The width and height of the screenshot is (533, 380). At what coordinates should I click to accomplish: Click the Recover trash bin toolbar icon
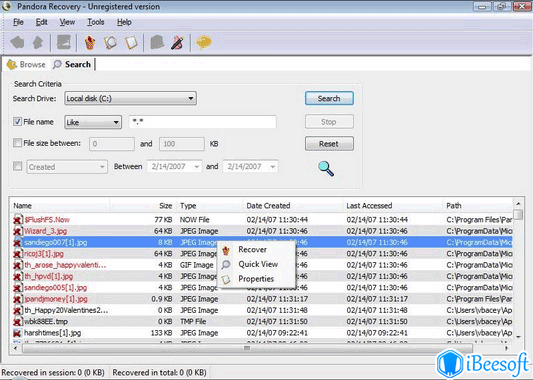[90, 43]
